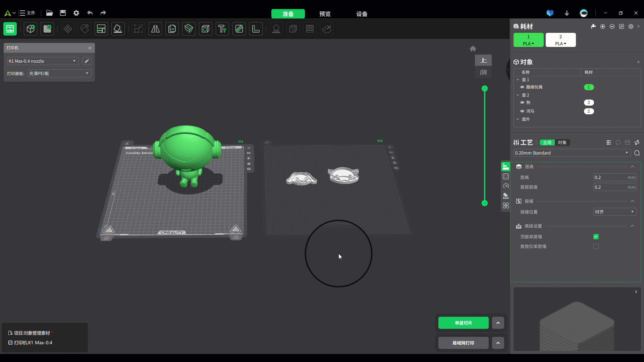Click the 局域网打印 button
Image resolution: width=644 pixels, height=362 pixels.
coord(463,343)
